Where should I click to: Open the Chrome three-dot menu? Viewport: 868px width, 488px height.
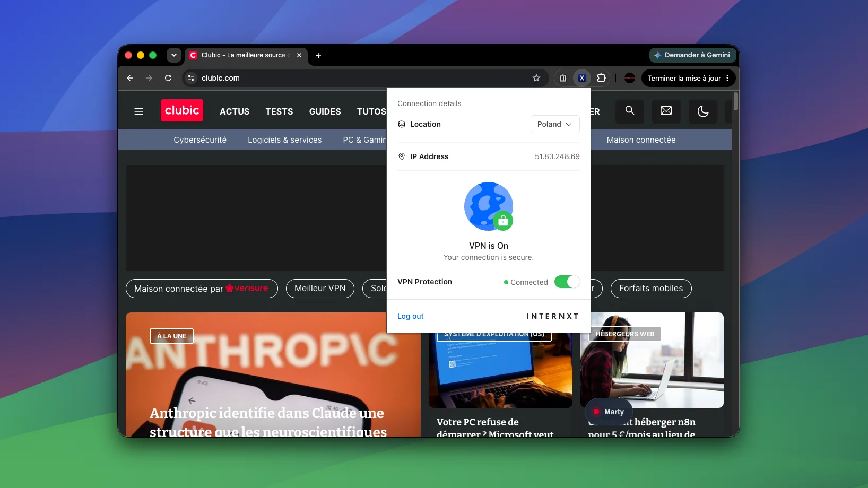pos(727,78)
